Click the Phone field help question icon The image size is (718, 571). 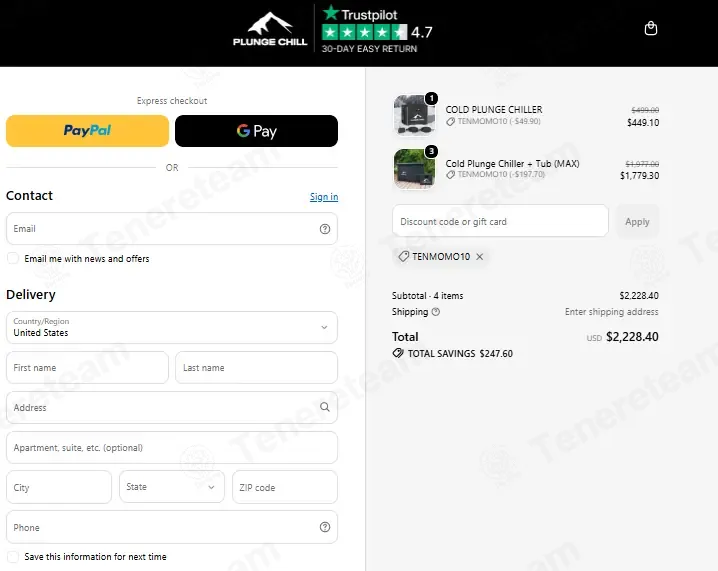click(325, 527)
